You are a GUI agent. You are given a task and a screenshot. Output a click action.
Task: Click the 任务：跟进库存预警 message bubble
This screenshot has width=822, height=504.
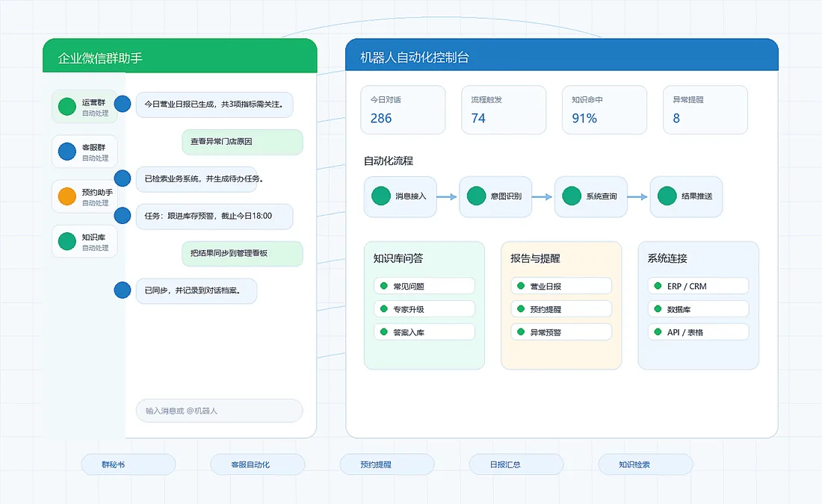214,217
